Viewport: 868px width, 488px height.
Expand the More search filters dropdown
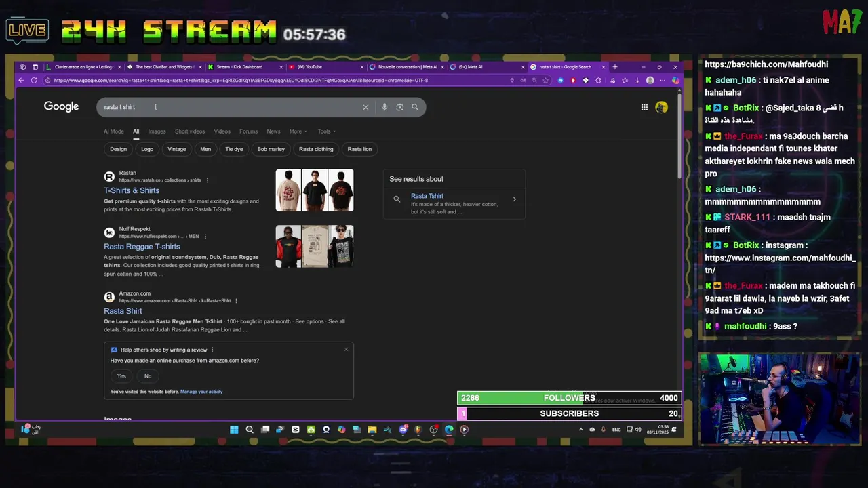tap(298, 131)
